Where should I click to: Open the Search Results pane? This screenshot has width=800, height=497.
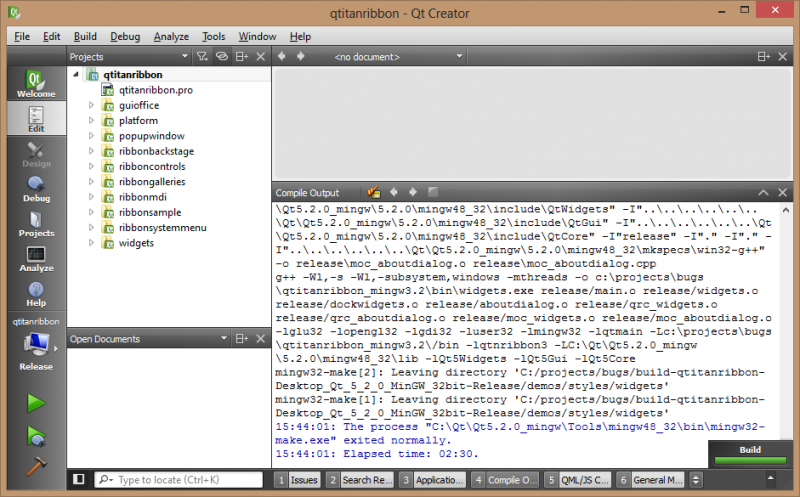pos(360,480)
